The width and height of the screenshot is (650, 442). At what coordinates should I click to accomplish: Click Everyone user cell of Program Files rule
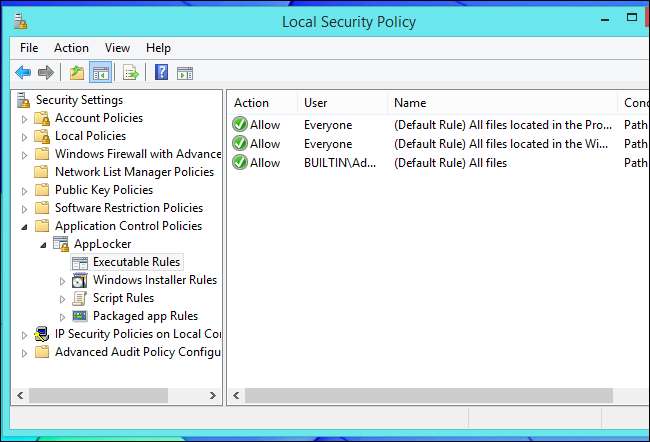(x=328, y=125)
